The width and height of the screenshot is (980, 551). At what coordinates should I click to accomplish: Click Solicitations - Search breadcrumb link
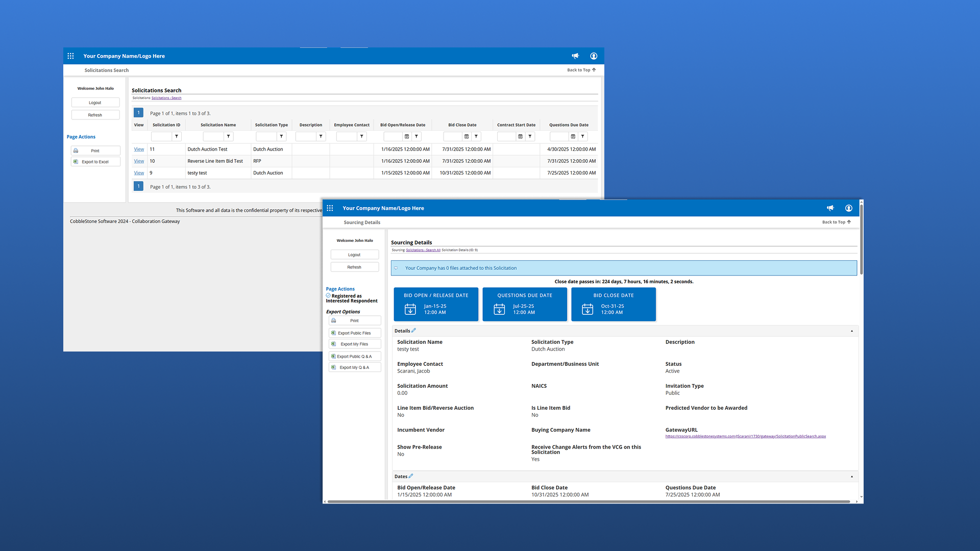pyautogui.click(x=166, y=98)
